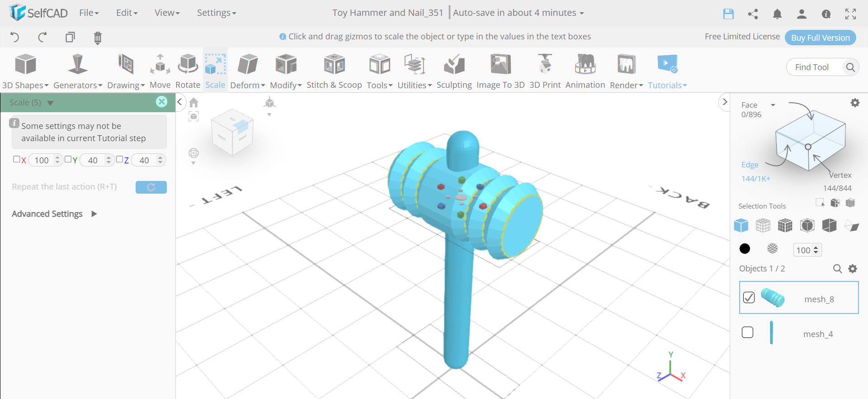Open the Edit menu
The image size is (868, 399).
pos(127,13)
